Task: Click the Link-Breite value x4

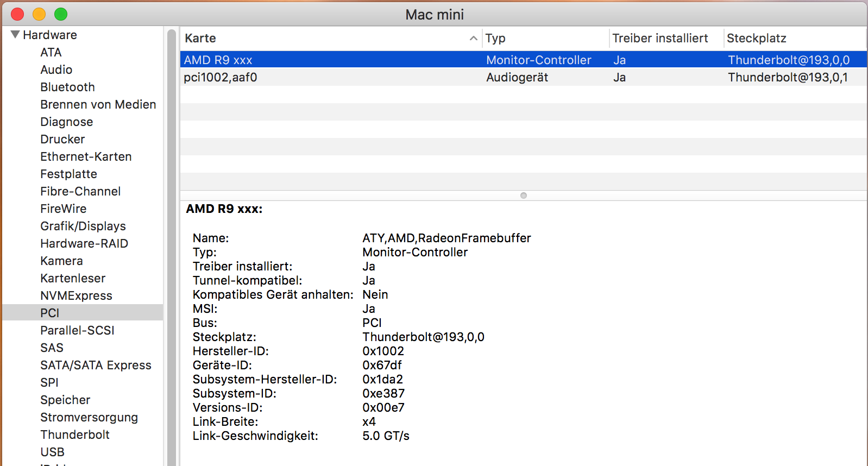Action: [x=369, y=421]
